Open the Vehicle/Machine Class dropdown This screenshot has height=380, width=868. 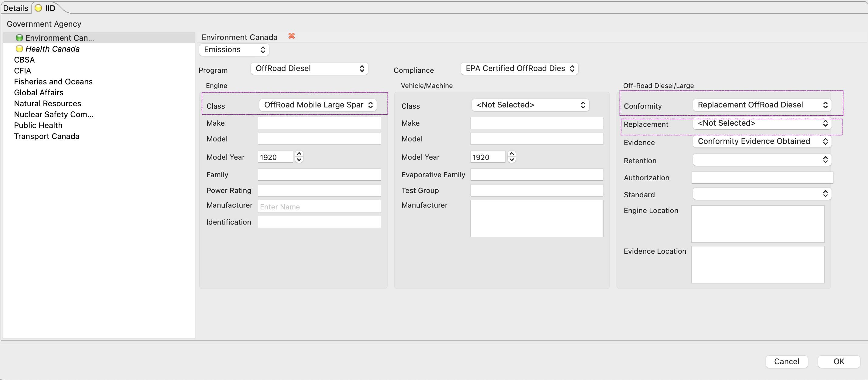pos(530,105)
